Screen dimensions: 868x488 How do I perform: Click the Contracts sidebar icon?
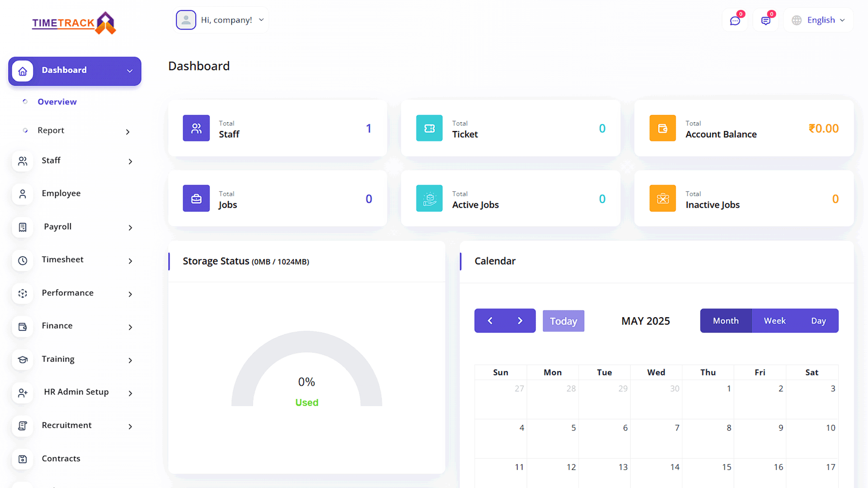click(23, 459)
